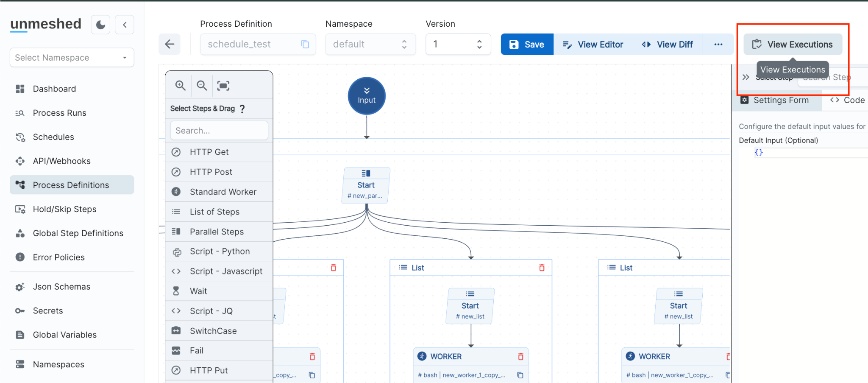Collapse the right panel via double chevron
Image resolution: width=868 pixels, height=383 pixels.
click(746, 77)
